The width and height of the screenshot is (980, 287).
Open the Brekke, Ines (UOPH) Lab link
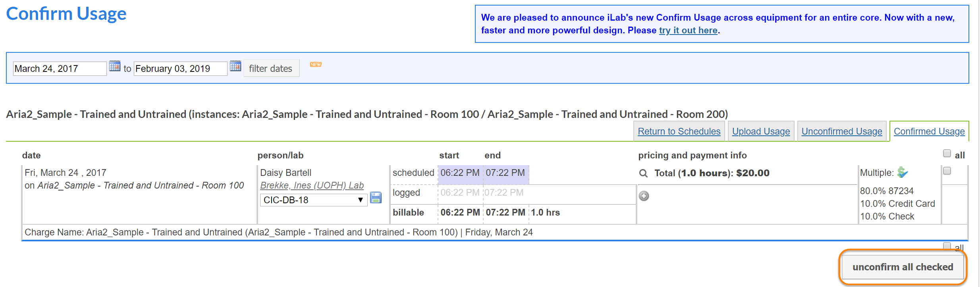pyautogui.click(x=312, y=185)
